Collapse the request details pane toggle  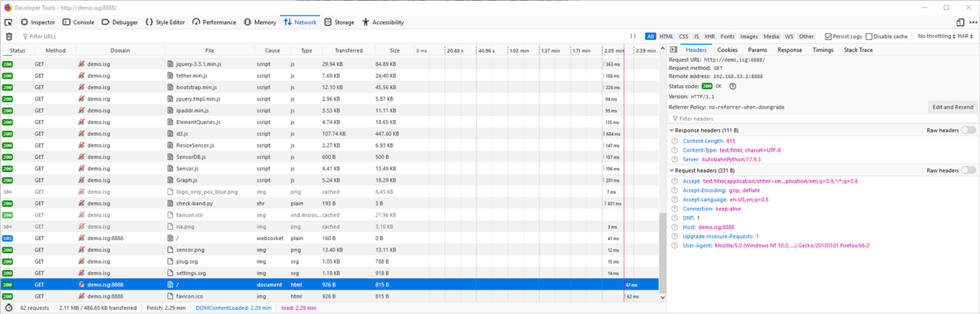click(674, 50)
